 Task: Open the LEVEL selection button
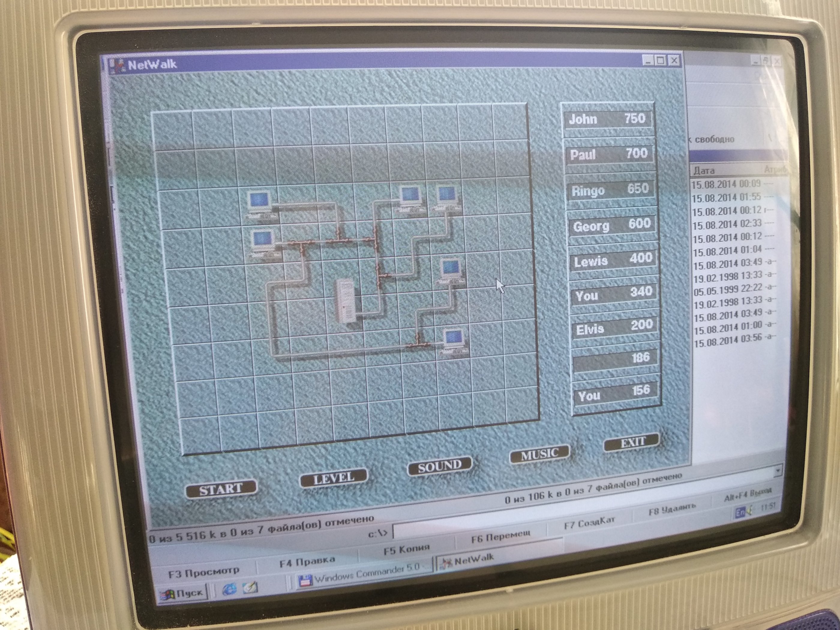point(333,479)
